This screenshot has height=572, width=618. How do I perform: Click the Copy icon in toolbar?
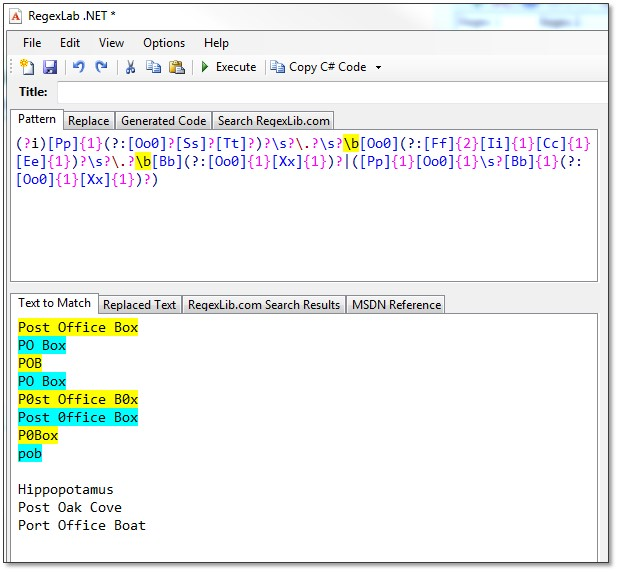pyautogui.click(x=153, y=67)
